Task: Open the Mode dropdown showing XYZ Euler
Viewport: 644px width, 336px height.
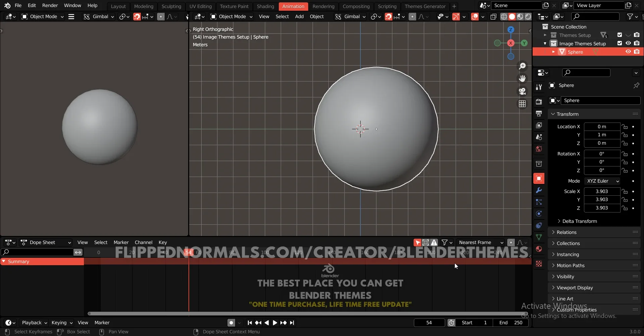Action: pyautogui.click(x=602, y=181)
